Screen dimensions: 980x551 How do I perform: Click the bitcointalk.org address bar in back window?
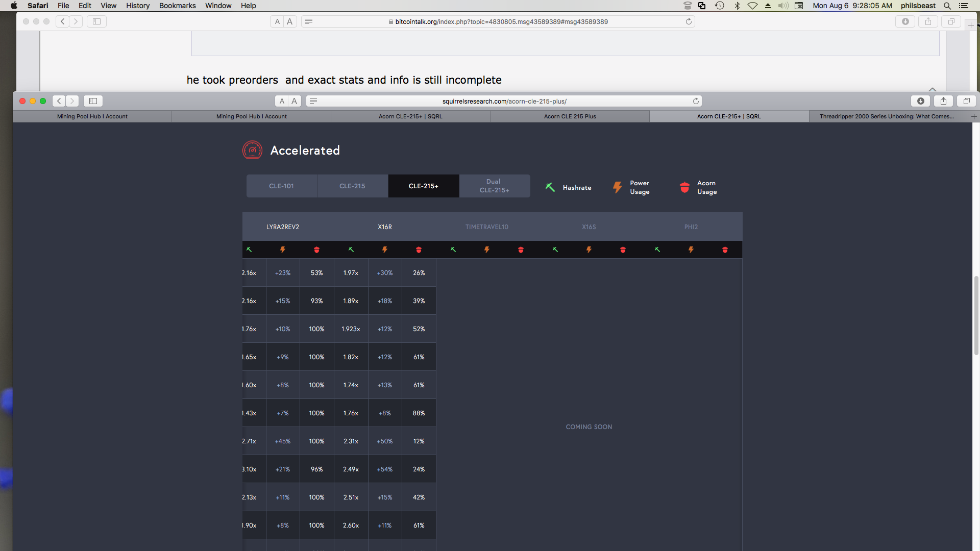pyautogui.click(x=498, y=21)
